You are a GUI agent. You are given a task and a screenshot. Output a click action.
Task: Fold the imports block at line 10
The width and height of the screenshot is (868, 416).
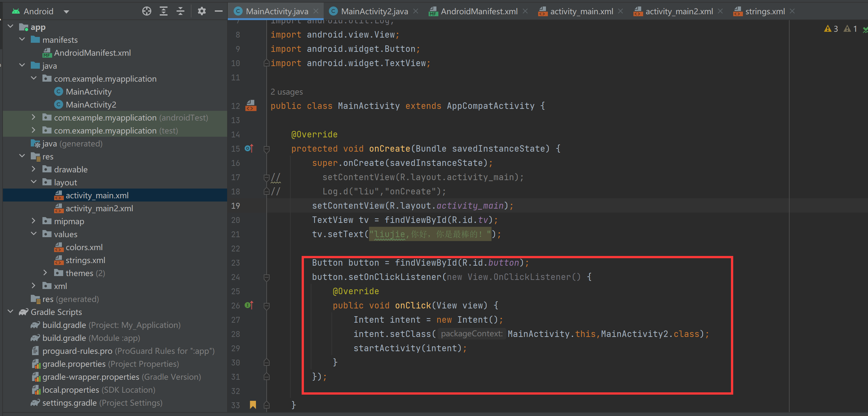click(x=266, y=63)
